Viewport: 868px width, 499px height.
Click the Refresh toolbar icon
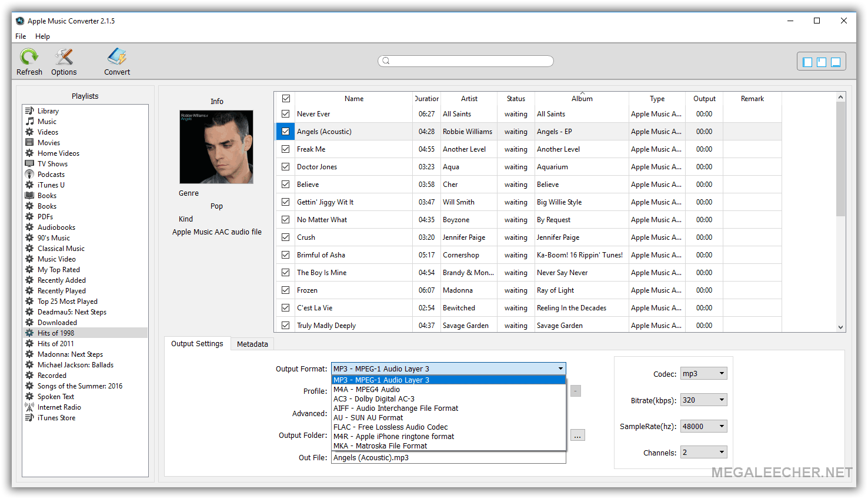29,56
